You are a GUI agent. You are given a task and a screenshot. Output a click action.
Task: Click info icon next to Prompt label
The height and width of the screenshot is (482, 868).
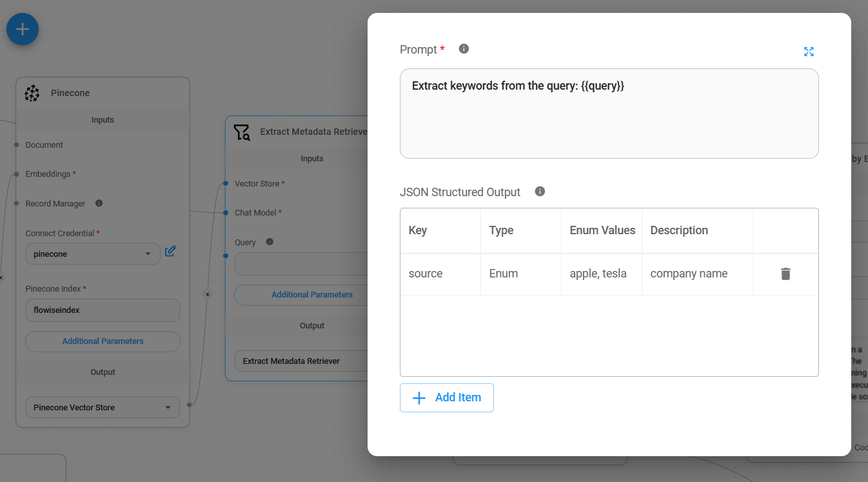tap(464, 48)
